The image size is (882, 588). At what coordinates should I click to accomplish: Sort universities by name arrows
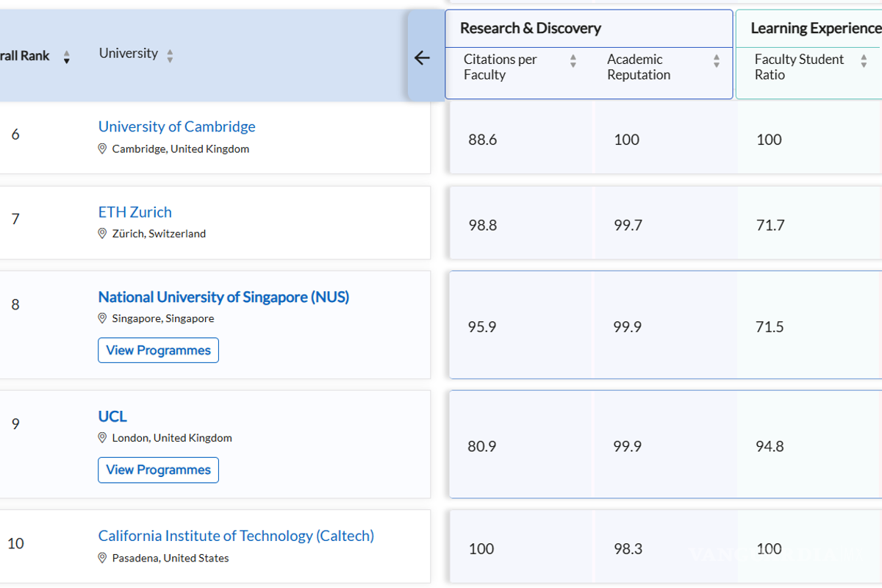[170, 56]
